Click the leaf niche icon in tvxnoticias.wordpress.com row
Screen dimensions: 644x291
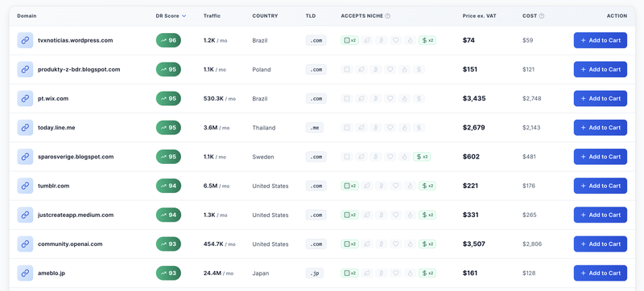(367, 40)
